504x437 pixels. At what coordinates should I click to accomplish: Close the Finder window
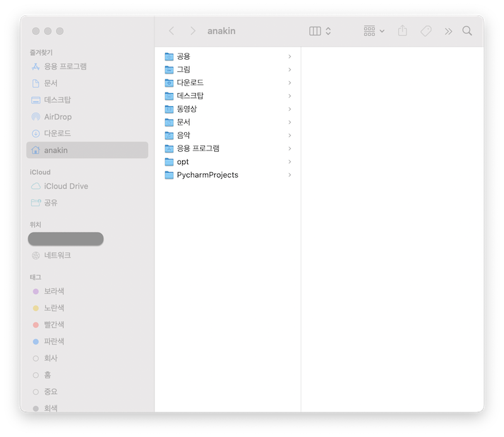[36, 31]
